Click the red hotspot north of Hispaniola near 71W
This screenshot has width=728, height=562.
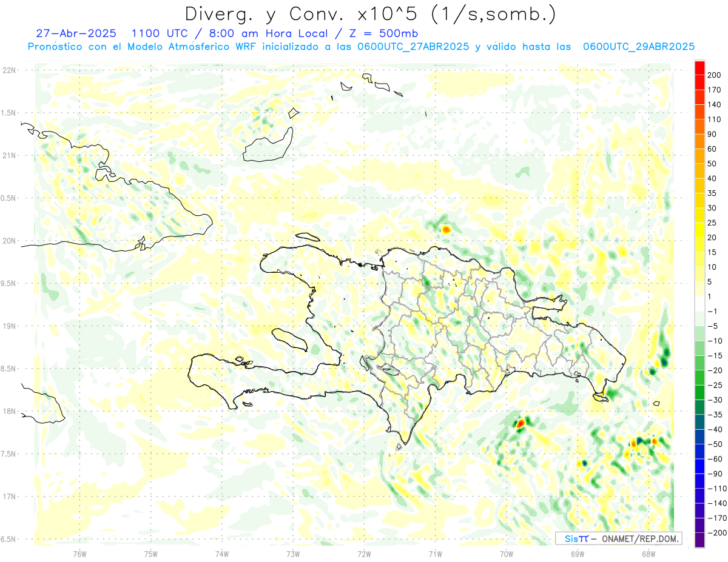(446, 229)
